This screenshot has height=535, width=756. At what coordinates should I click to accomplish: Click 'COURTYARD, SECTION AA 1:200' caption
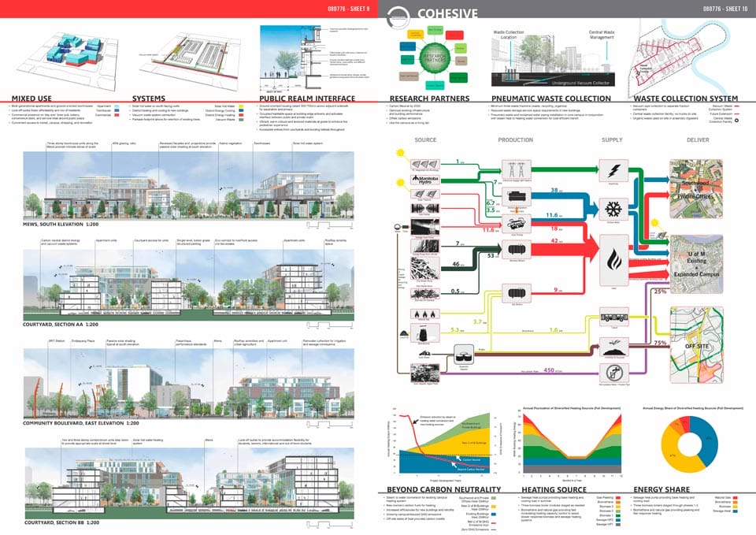tap(61, 325)
